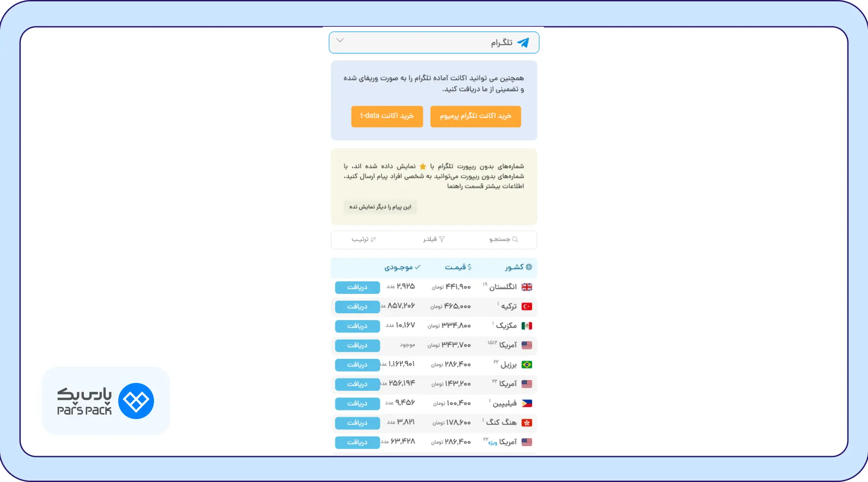Click the England country name
The height and width of the screenshot is (482, 868).
point(503,287)
